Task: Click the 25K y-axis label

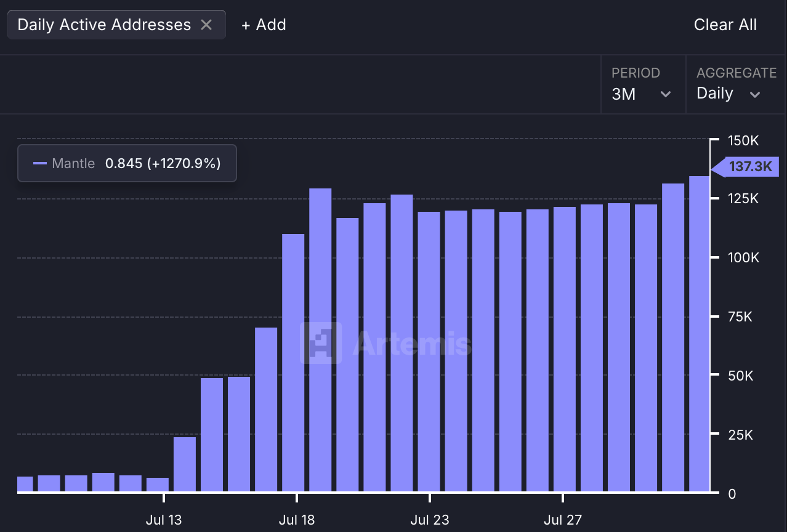Action: [x=741, y=435]
